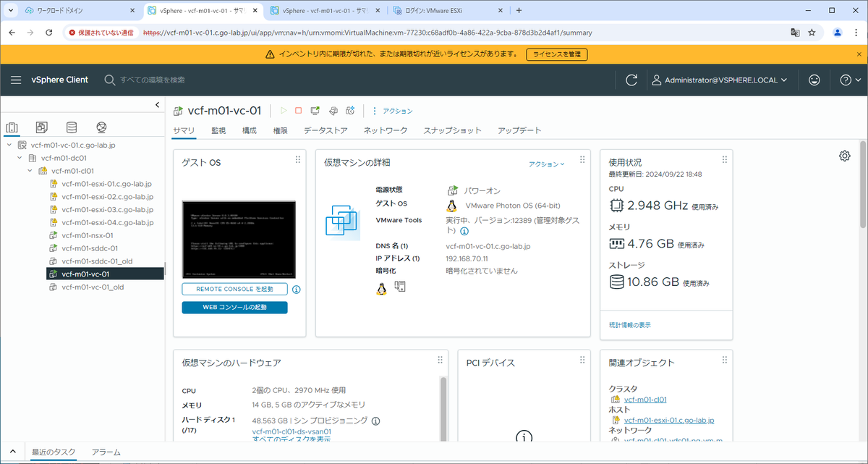Open the help question-mark menu

[851, 80]
